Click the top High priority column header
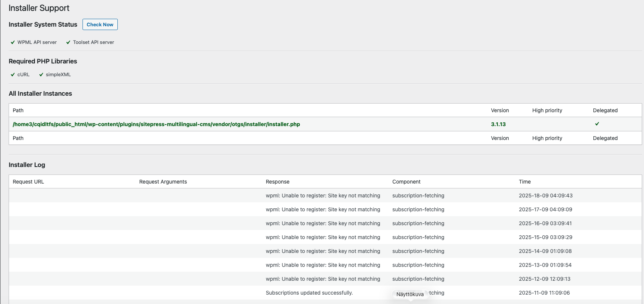The image size is (644, 304). pos(547,110)
